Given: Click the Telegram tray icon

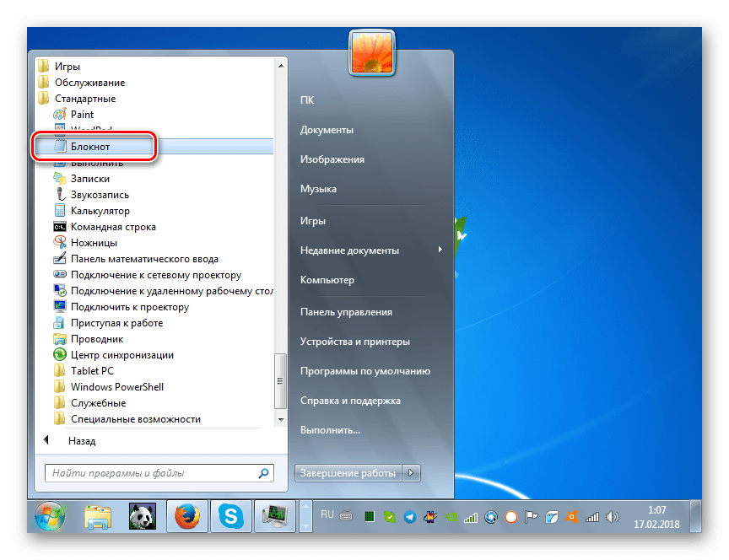Looking at the screenshot, I should (x=409, y=517).
